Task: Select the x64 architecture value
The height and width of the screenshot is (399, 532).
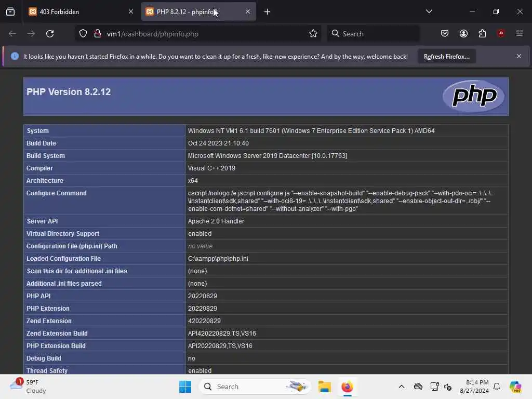Action: pyautogui.click(x=193, y=180)
